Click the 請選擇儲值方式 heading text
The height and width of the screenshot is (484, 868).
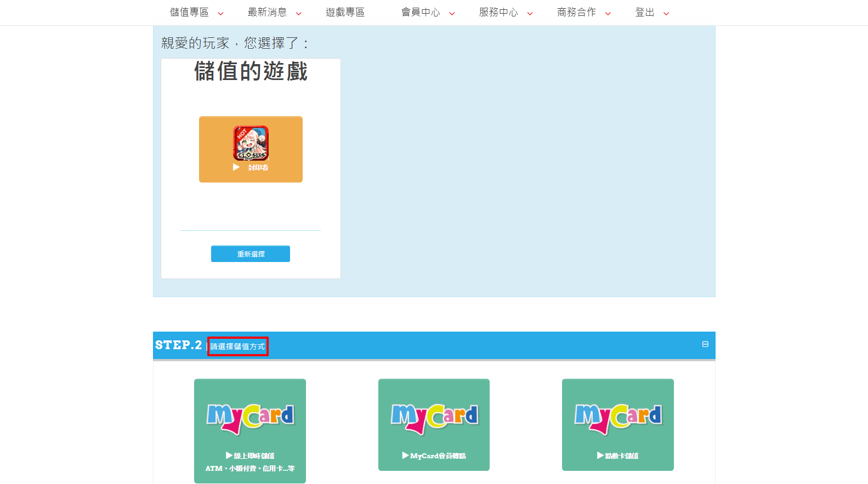(x=237, y=346)
